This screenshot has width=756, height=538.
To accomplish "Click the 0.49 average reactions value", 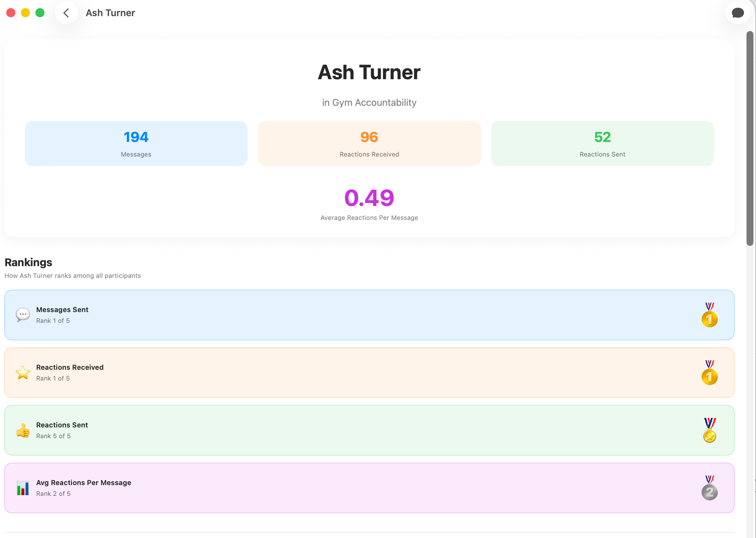I will tap(369, 198).
